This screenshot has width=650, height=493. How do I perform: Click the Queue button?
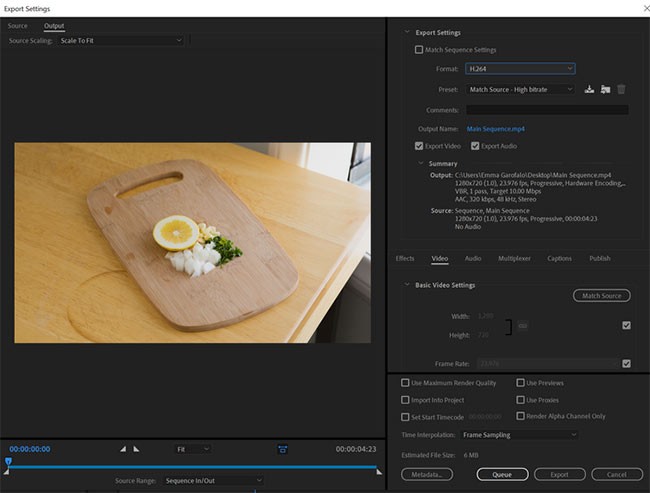(501, 474)
